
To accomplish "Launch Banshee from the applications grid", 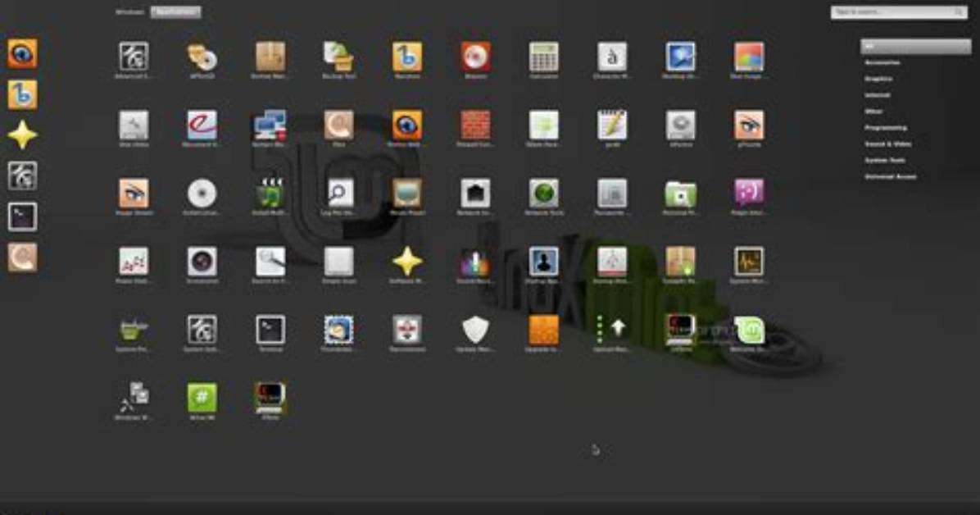I will [407, 57].
